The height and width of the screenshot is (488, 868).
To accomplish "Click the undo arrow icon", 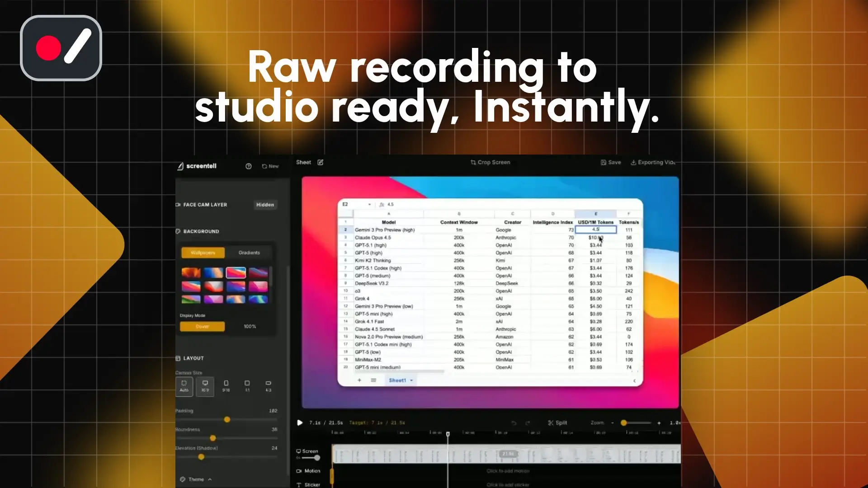I will pos(514,423).
